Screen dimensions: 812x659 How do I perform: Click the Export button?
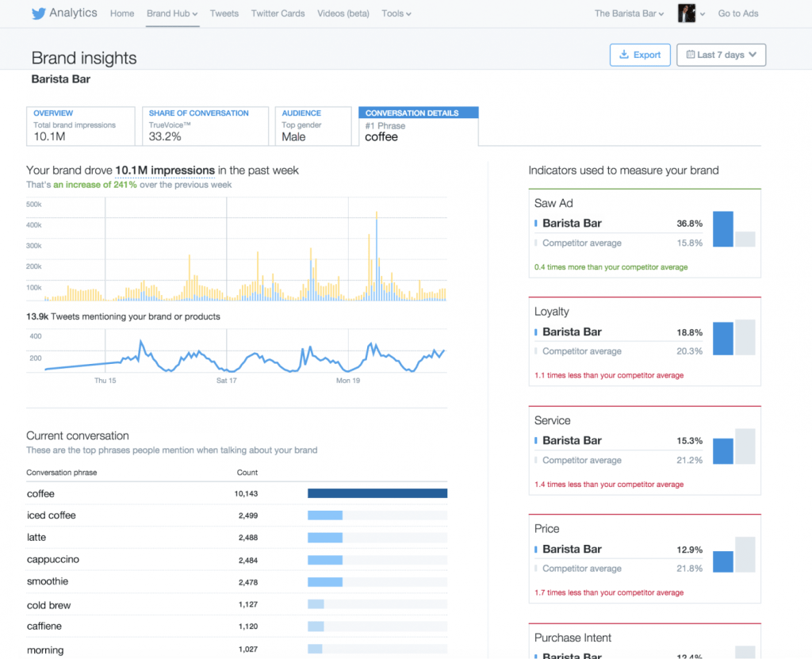tap(640, 55)
